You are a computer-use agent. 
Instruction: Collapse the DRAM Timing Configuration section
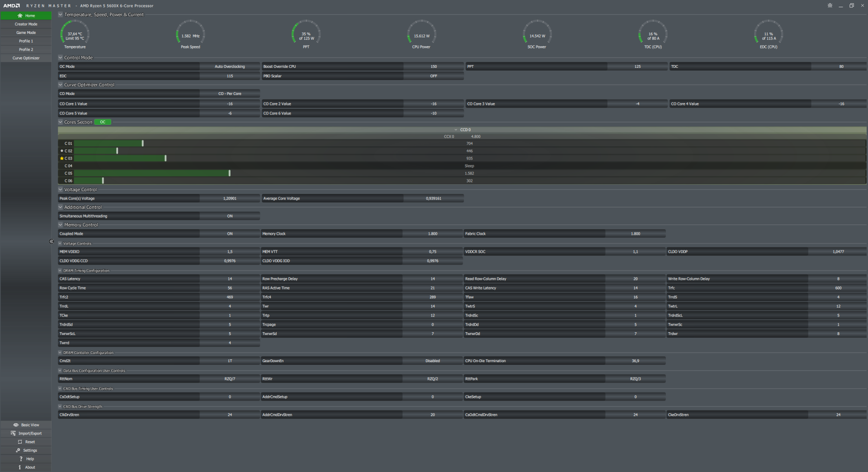coord(60,270)
